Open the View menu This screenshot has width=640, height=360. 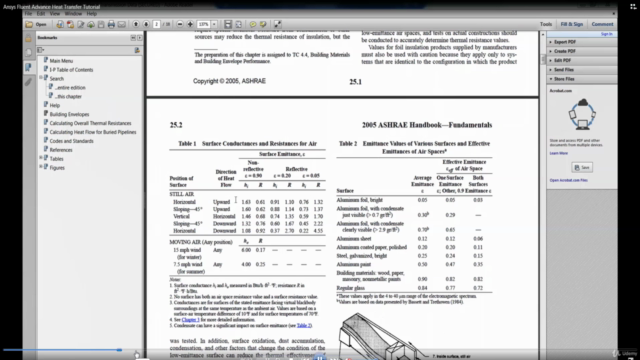[54, 14]
